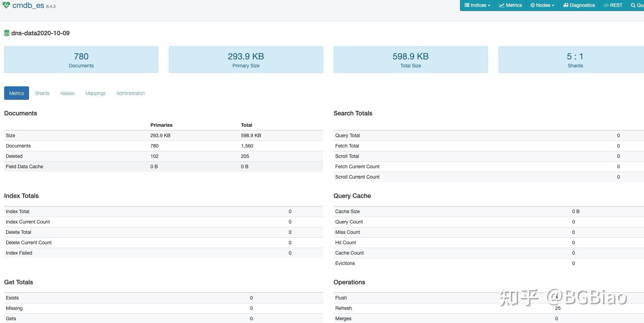Click the 780 Documents summary card
This screenshot has width=644, height=323.
coord(81,59)
